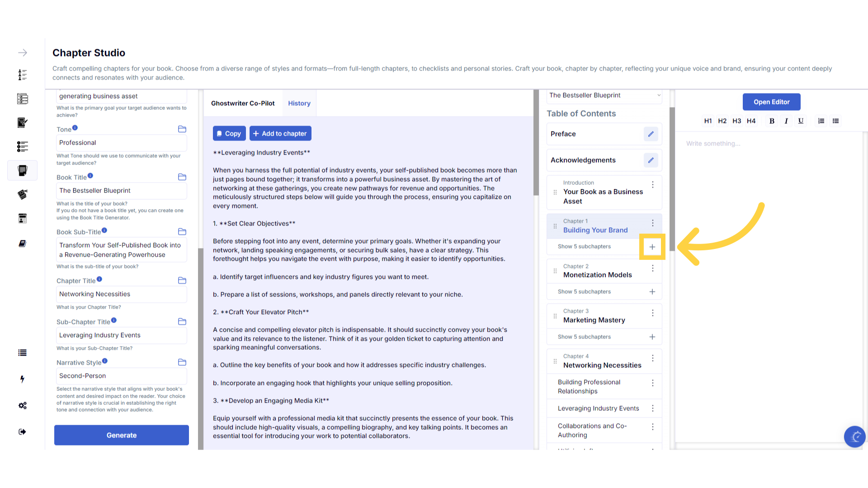This screenshot has height=488, width=868.
Task: Toggle underline formatting in editor toolbar
Action: [801, 121]
